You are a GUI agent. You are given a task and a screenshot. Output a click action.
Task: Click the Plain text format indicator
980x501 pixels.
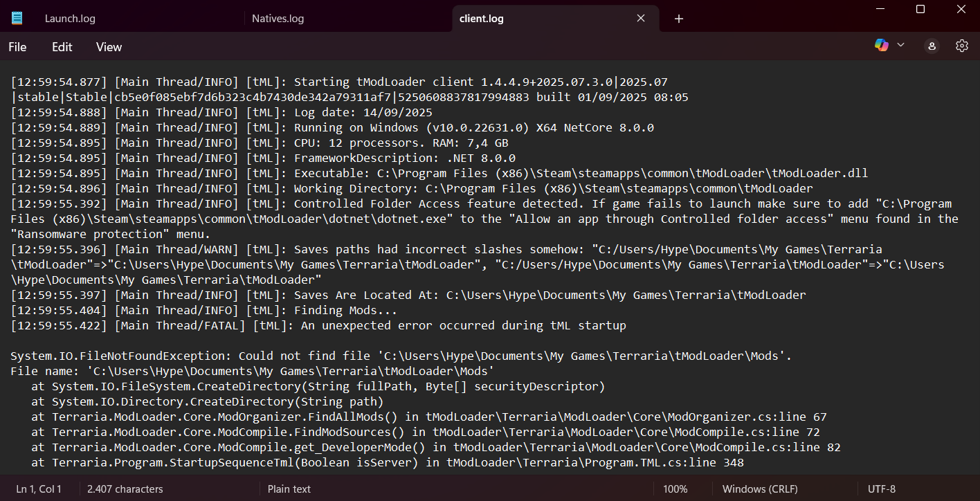pos(289,489)
